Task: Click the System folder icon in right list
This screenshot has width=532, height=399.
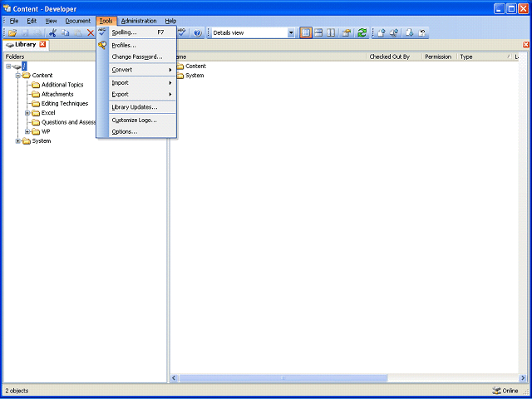Action: pos(180,76)
